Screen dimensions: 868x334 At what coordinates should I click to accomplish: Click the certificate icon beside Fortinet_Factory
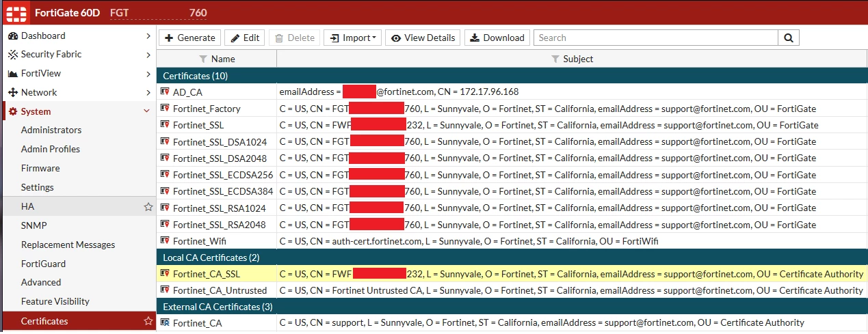165,108
